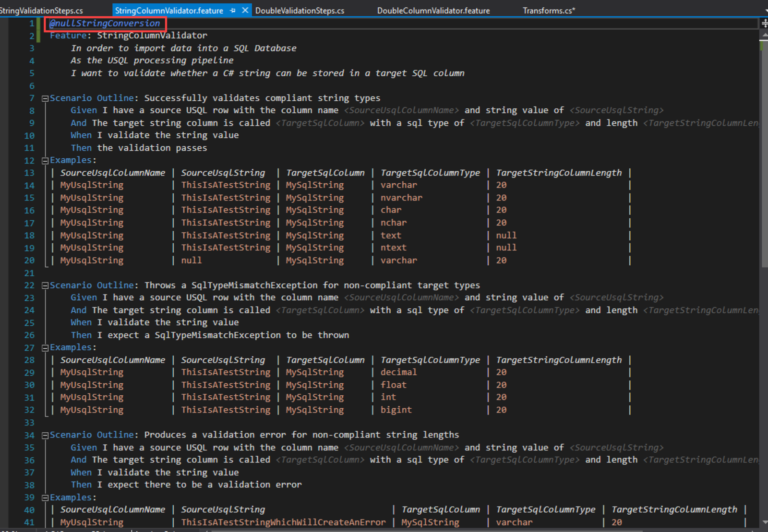Click the <SourceUsqlColumnName> placeholder on line 8

pos(401,110)
